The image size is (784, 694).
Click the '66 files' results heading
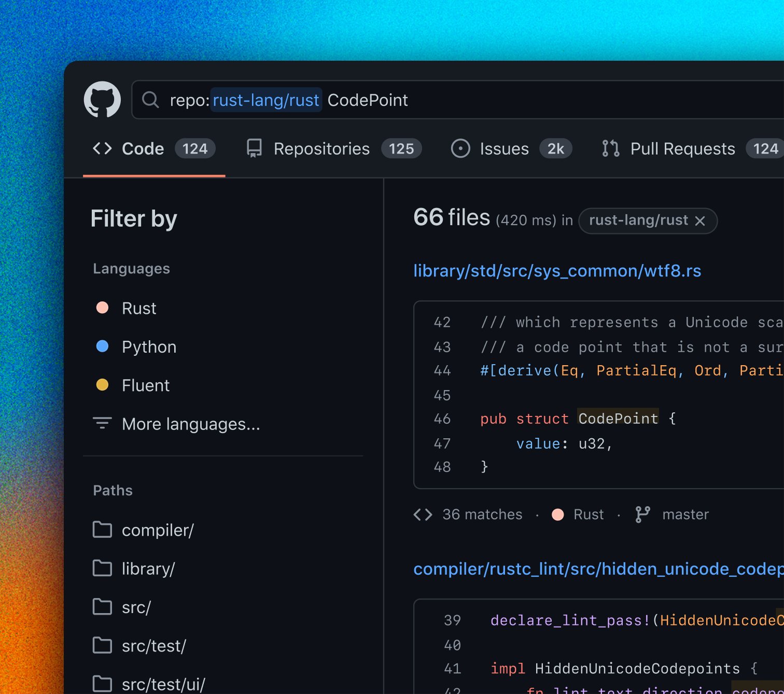(x=452, y=217)
